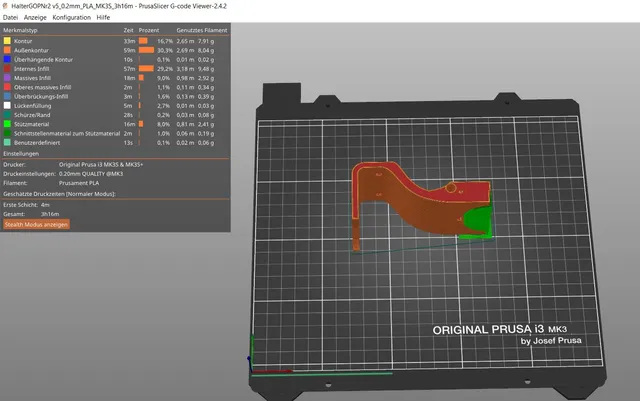This screenshot has height=401, width=640.
Task: Toggle the mint Benutzerdefiniert swatch
Action: 7,143
